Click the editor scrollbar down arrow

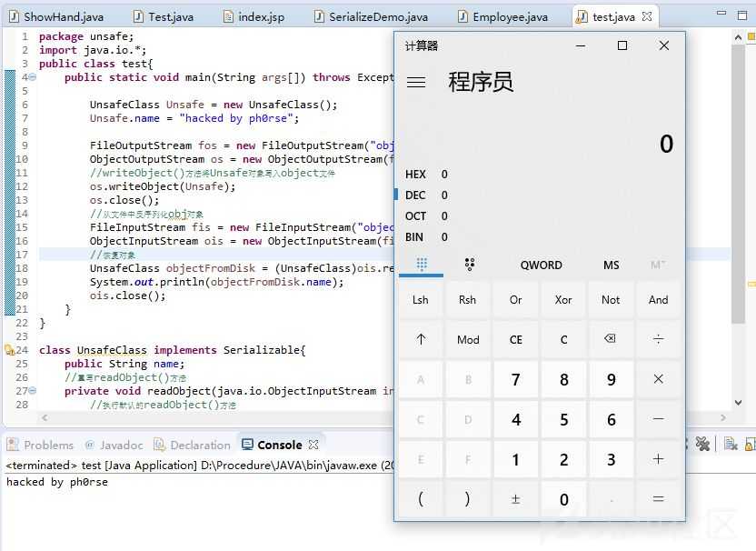738,403
